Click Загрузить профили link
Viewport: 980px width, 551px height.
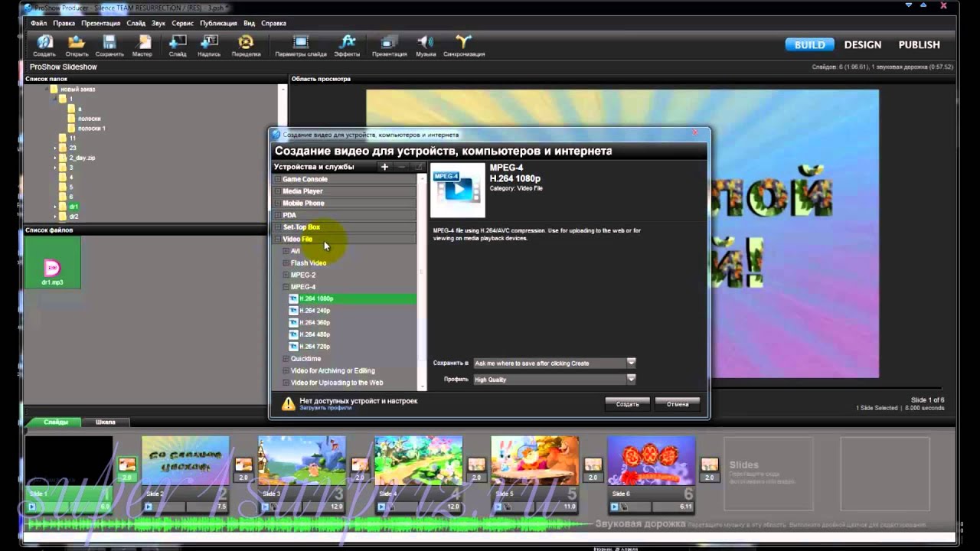point(325,408)
